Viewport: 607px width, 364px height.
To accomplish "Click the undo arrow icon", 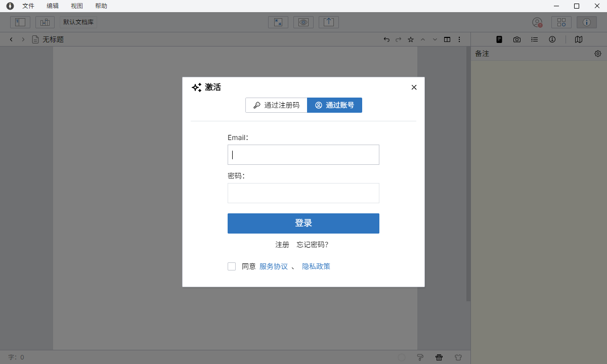I will tap(386, 39).
